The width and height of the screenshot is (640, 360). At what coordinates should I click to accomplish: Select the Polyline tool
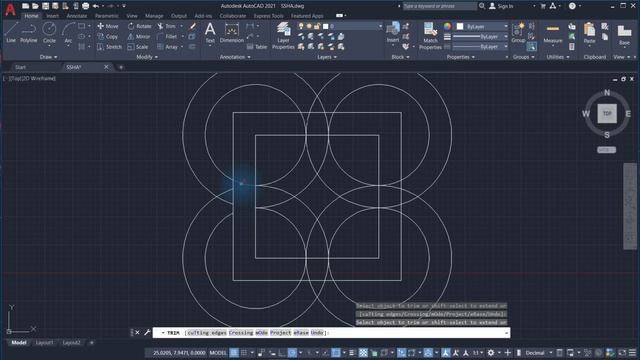29,33
